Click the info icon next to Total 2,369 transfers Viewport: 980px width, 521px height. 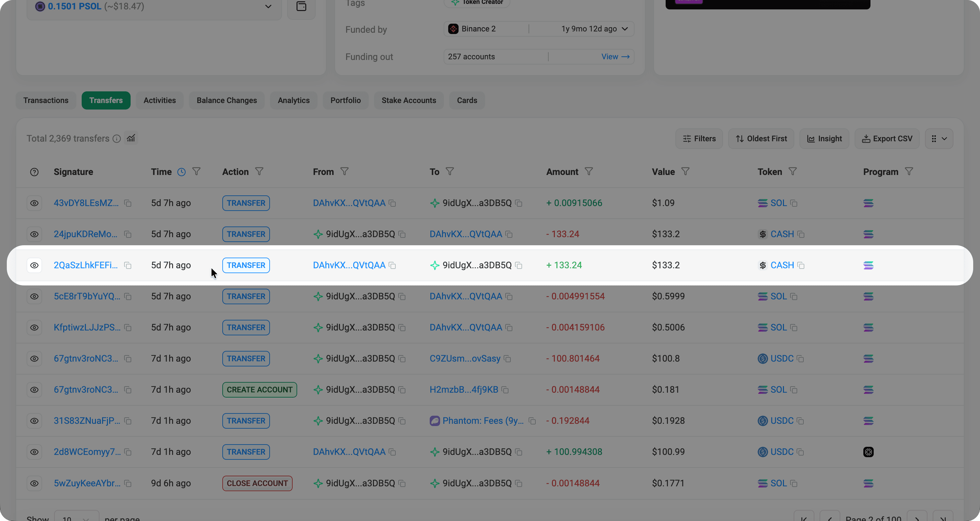coord(117,139)
